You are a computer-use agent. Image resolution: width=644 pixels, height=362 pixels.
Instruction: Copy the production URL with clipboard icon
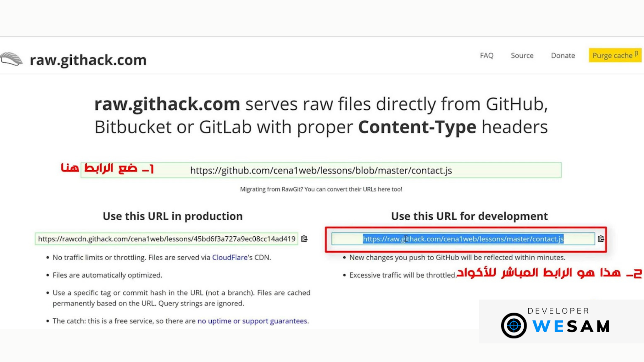[x=304, y=239]
